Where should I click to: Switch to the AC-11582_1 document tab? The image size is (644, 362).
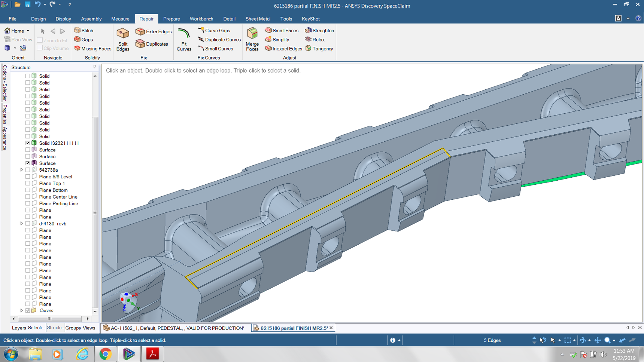pyautogui.click(x=174, y=328)
